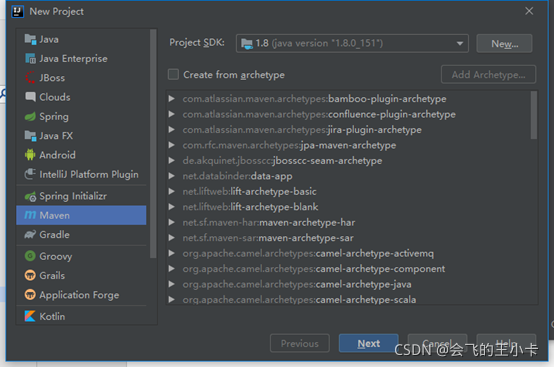Screen dimensions: 554x367
Task: Choose Gradle in project type list
Action: 54,235
